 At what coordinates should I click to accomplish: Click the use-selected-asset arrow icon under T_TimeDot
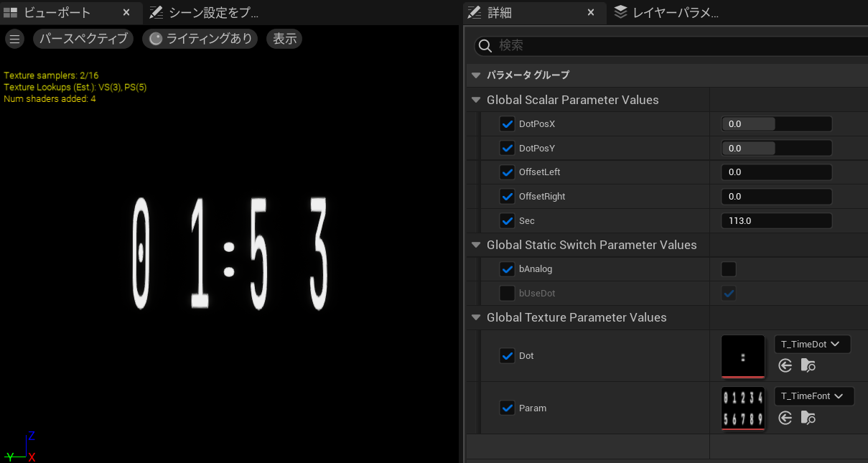click(x=785, y=365)
